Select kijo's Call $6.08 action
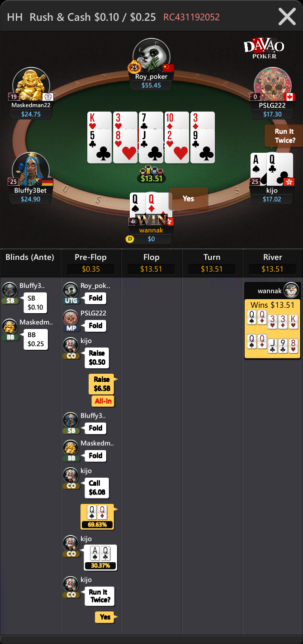Image resolution: width=303 pixels, height=644 pixels. click(97, 488)
